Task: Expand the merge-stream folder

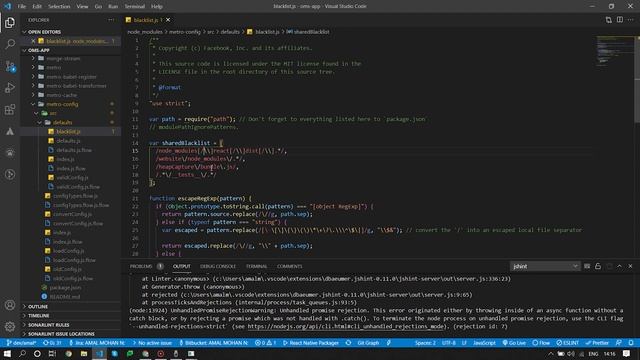Action: pos(63,58)
